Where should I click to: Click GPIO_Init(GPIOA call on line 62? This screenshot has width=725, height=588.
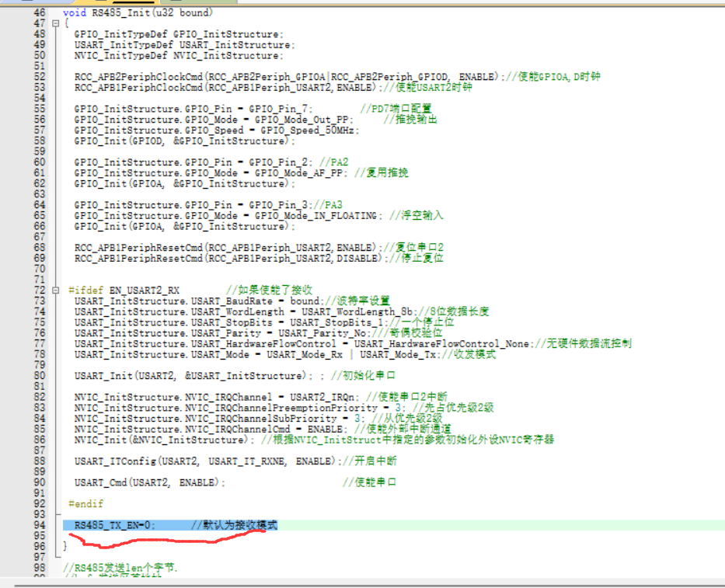tap(184, 183)
